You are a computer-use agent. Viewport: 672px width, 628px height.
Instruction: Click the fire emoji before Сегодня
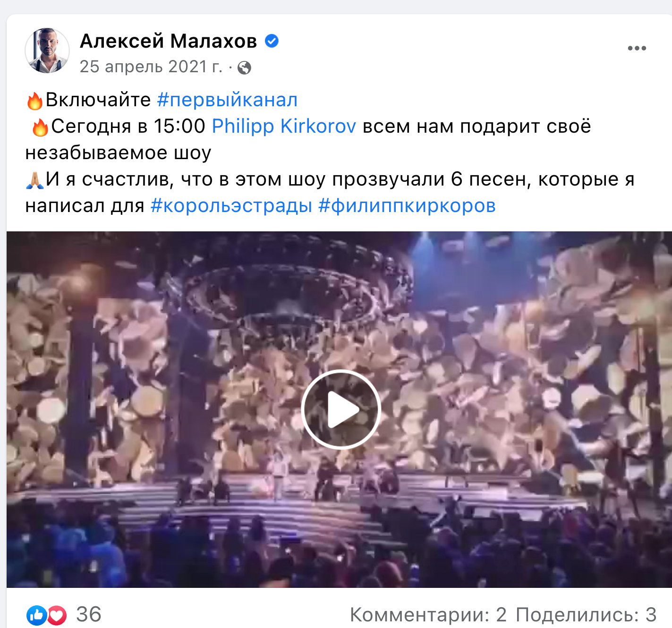click(40, 127)
